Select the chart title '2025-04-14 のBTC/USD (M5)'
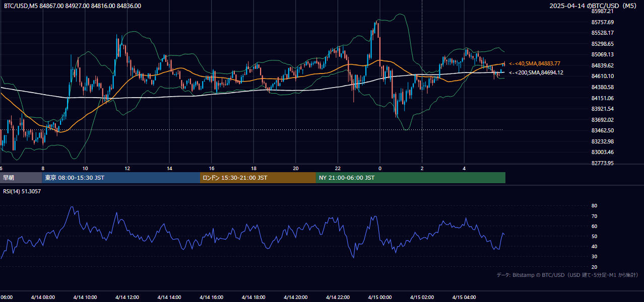 coord(594,6)
